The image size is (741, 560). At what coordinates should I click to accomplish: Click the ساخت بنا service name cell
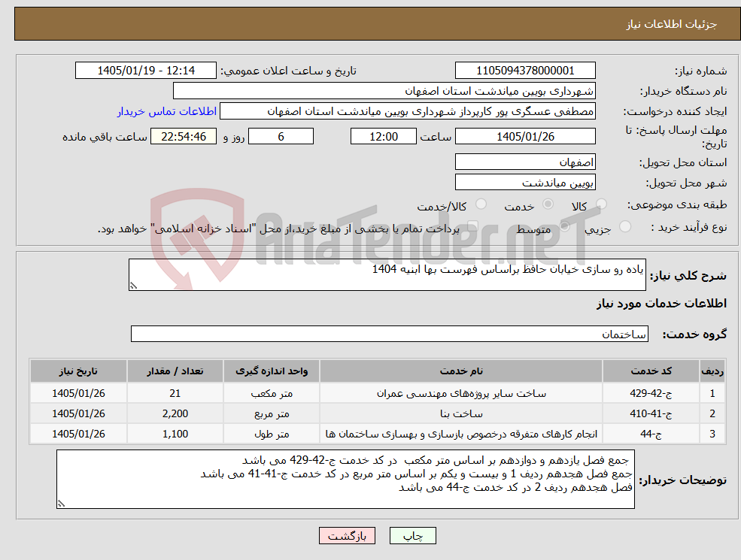pos(460,413)
